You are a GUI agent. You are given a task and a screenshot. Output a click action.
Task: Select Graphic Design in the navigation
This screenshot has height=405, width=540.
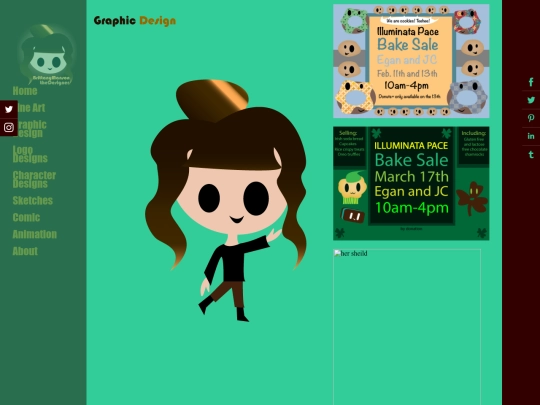pyautogui.click(x=30, y=129)
